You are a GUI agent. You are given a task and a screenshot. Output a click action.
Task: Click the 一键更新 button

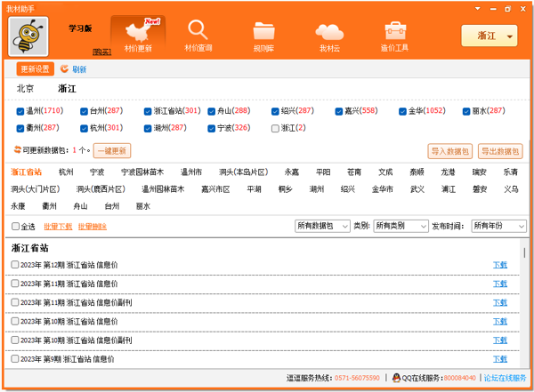pos(112,151)
